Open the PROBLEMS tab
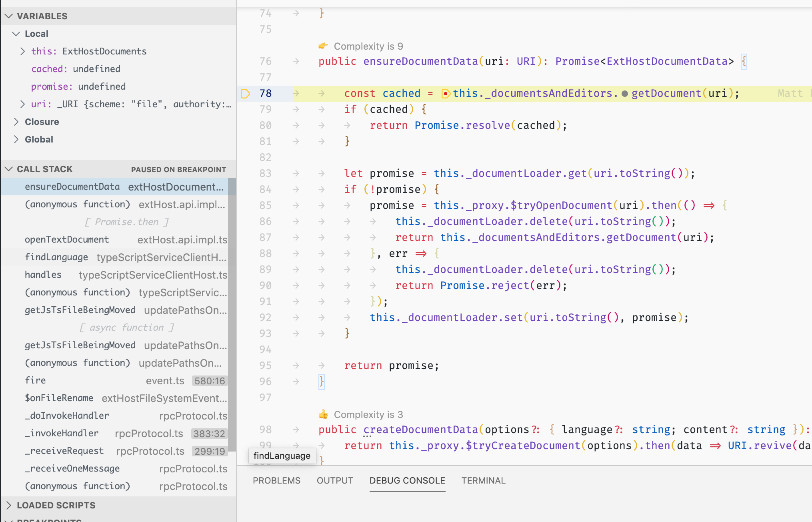This screenshot has height=522, width=812. [276, 480]
